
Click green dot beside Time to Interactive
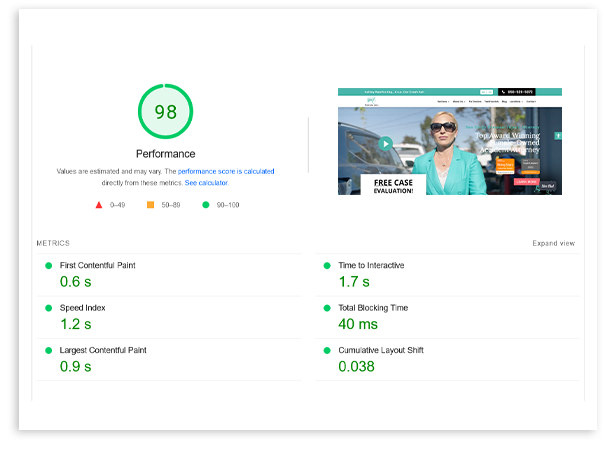[x=327, y=266]
